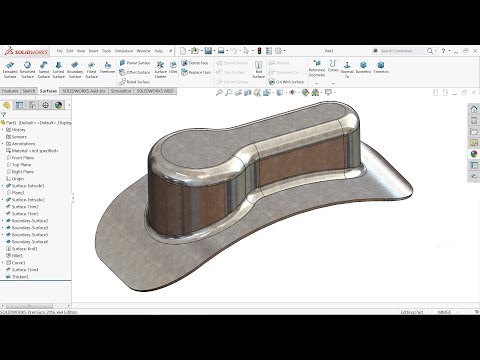The width and height of the screenshot is (480, 360).
Task: Click the Save icon
Action: pos(208,51)
